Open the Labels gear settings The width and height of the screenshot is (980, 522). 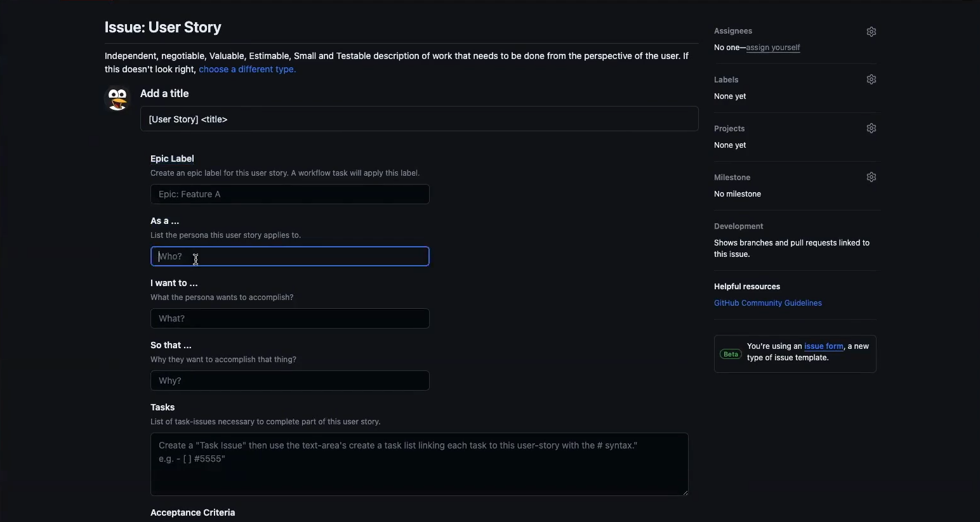[871, 80]
